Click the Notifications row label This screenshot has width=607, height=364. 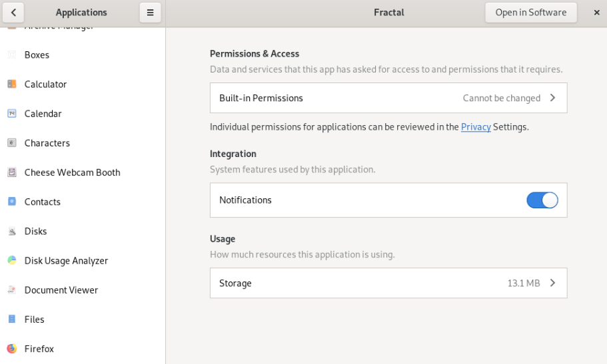coord(246,200)
